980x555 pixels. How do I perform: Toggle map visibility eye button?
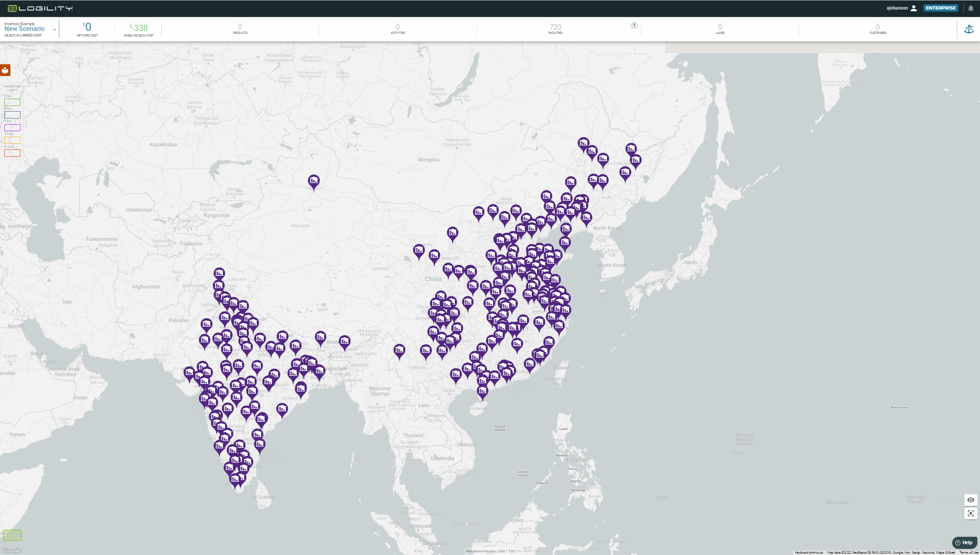[x=971, y=500]
